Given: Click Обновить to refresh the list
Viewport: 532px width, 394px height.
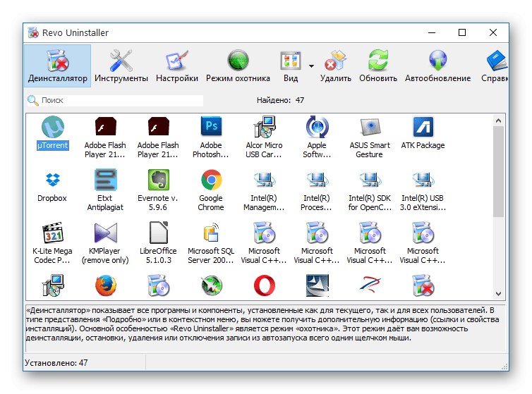Looking at the screenshot, I should [378, 66].
